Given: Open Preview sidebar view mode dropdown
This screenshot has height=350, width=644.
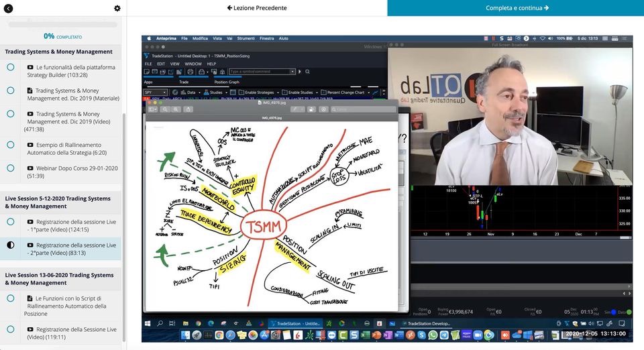Looking at the screenshot, I should click(153, 109).
